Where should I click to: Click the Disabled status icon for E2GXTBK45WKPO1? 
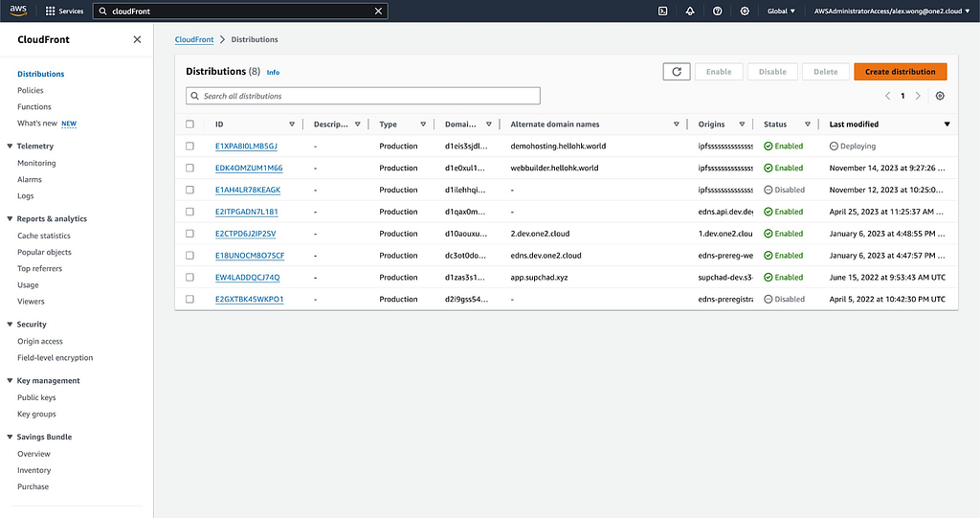(x=768, y=299)
